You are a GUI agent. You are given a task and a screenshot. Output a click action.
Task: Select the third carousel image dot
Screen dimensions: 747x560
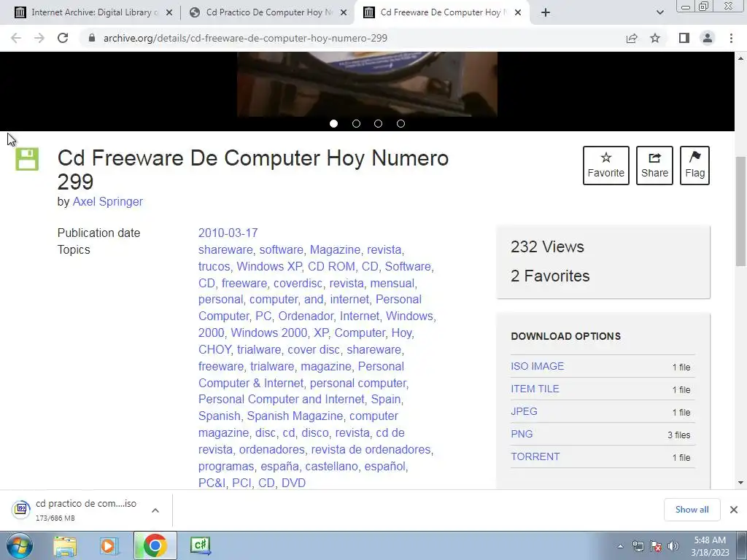[379, 124]
